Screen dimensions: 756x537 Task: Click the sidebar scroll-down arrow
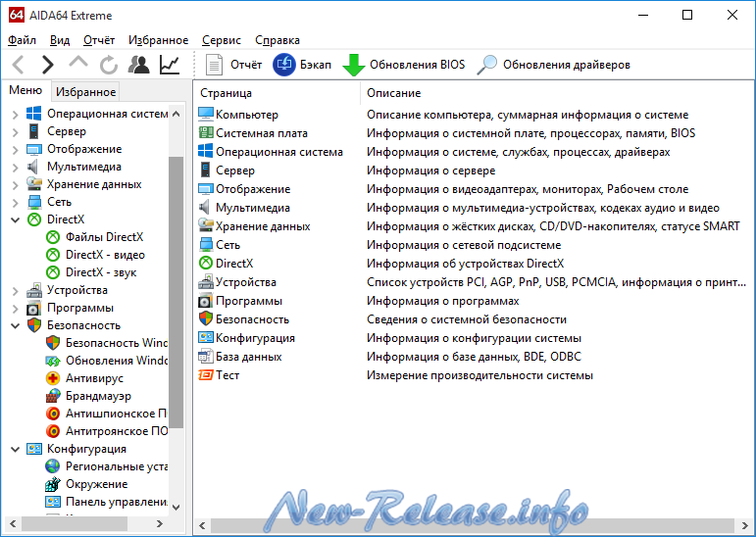176,508
